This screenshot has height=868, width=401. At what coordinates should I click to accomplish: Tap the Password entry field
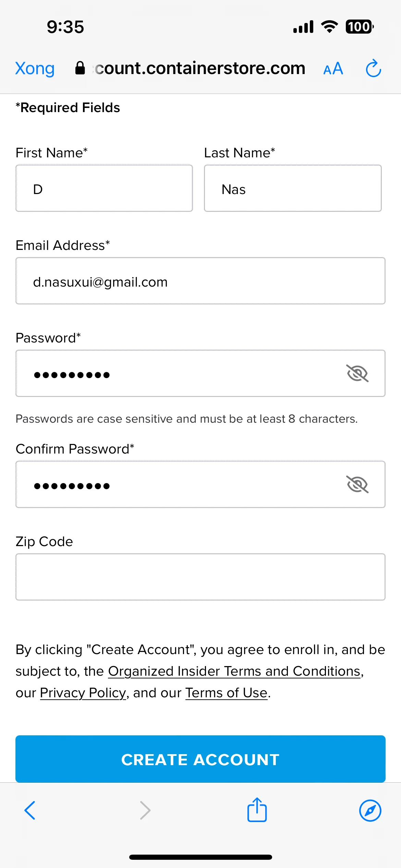[x=200, y=373]
